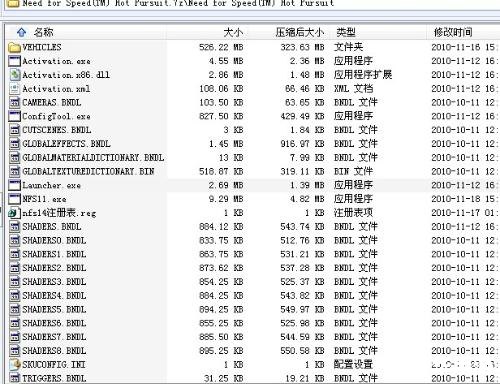The width and height of the screenshot is (500, 384).
Task: Sort files by the 大小 column header
Action: tap(233, 32)
